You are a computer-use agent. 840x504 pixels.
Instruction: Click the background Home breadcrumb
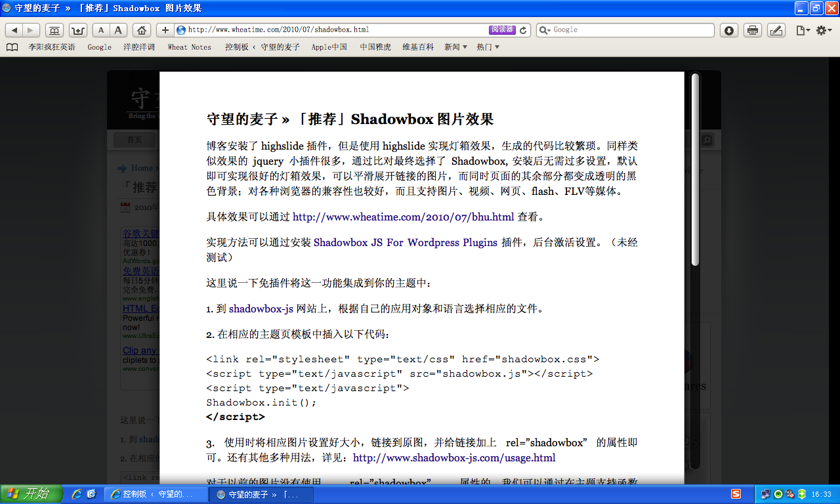coord(142,168)
